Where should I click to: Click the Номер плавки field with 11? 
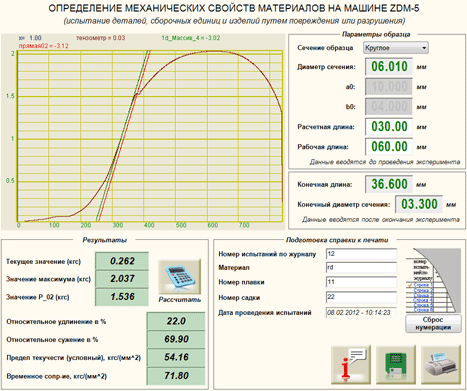[361, 282]
